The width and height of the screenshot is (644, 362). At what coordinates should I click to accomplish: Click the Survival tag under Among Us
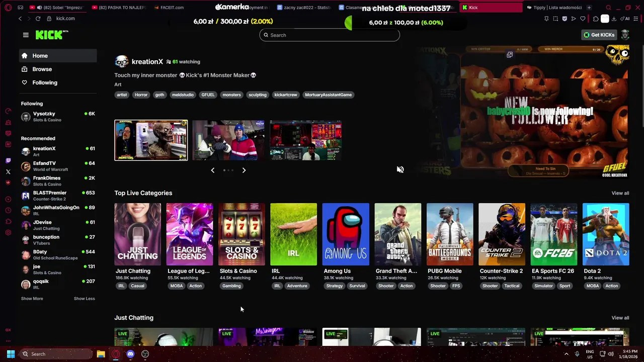pyautogui.click(x=357, y=286)
